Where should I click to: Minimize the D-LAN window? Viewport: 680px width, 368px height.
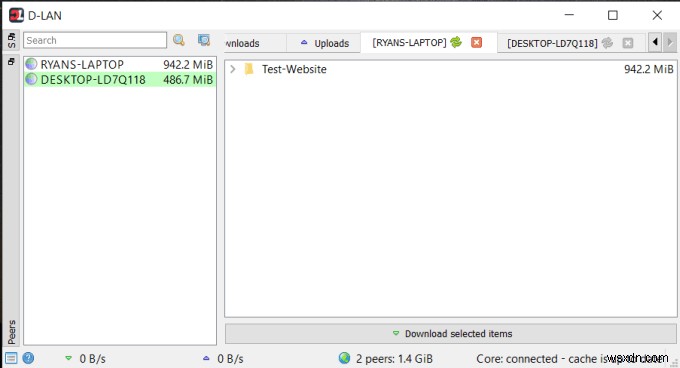[569, 15]
